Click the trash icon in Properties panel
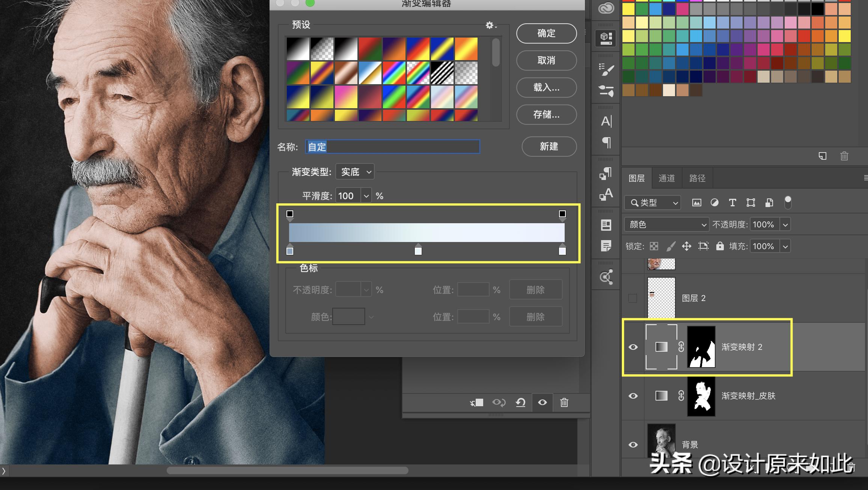This screenshot has height=490, width=868. [x=564, y=402]
